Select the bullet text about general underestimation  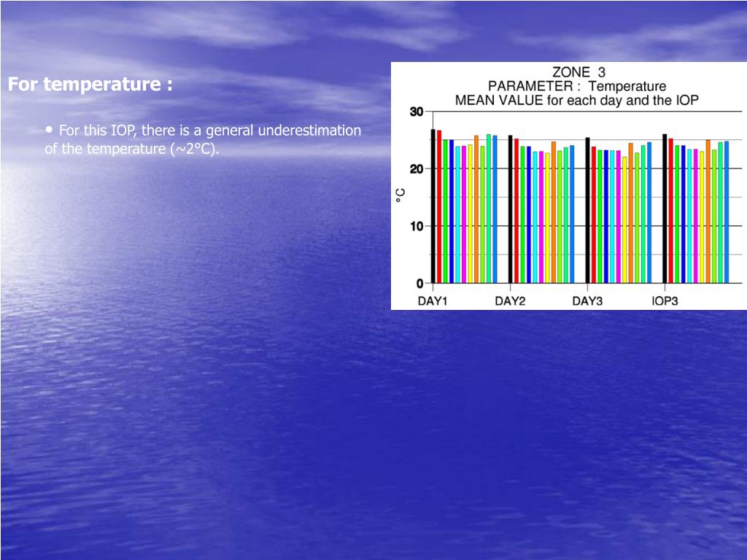pyautogui.click(x=203, y=139)
